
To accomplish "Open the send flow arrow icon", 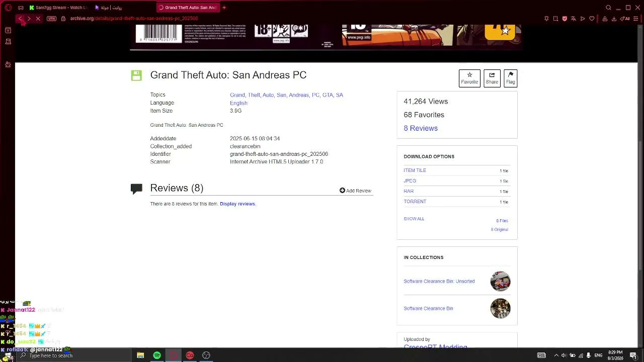I will [x=583, y=19].
